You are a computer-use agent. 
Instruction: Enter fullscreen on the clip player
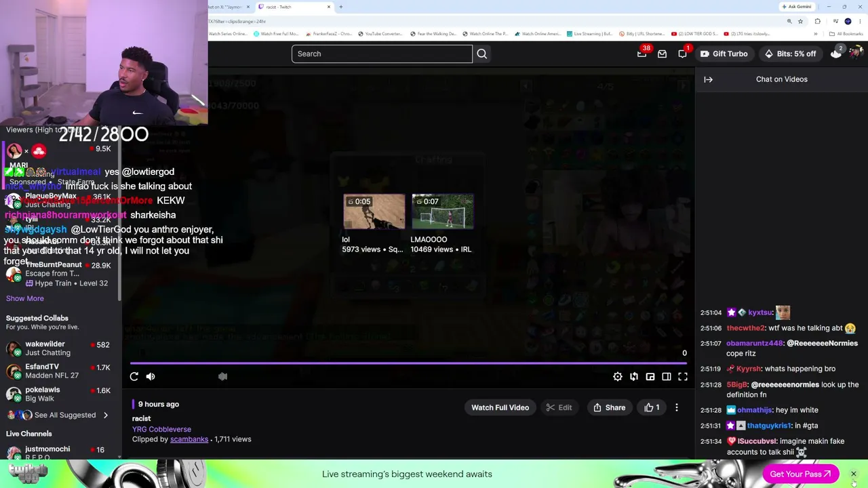[683, 377]
